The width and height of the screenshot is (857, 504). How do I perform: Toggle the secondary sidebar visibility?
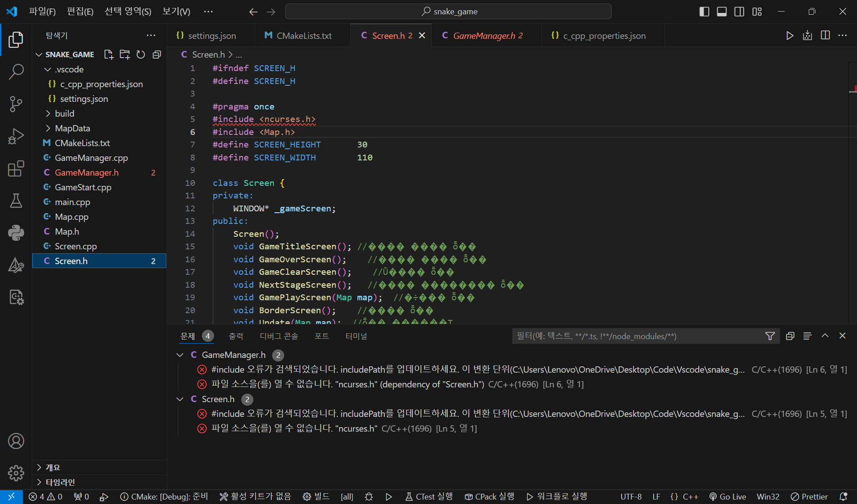click(739, 12)
